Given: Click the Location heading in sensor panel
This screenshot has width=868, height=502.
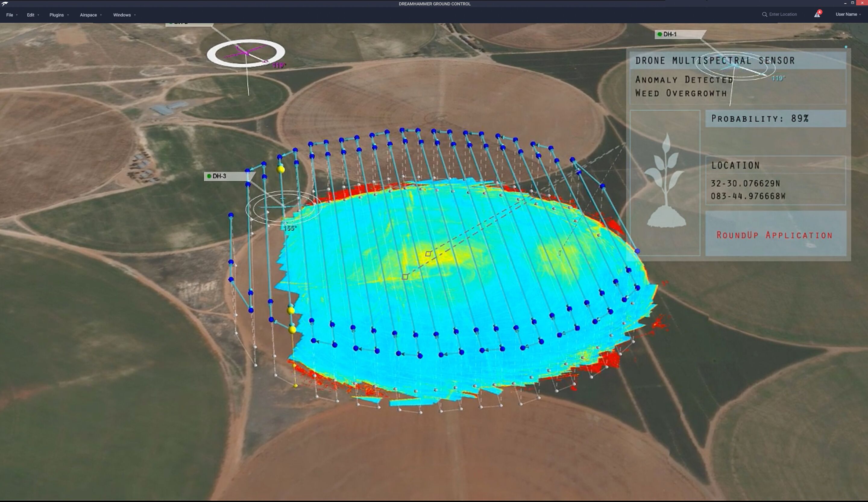Looking at the screenshot, I should (x=735, y=166).
